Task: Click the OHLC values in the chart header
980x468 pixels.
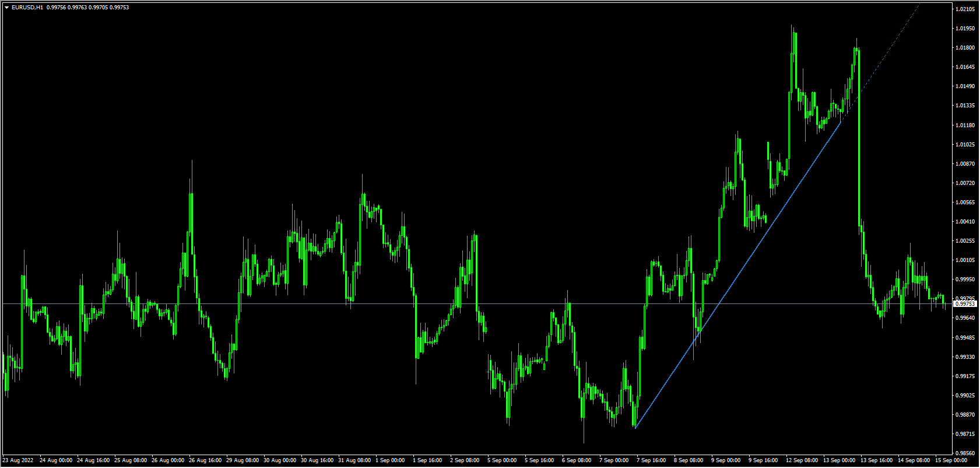Action: (x=87, y=8)
